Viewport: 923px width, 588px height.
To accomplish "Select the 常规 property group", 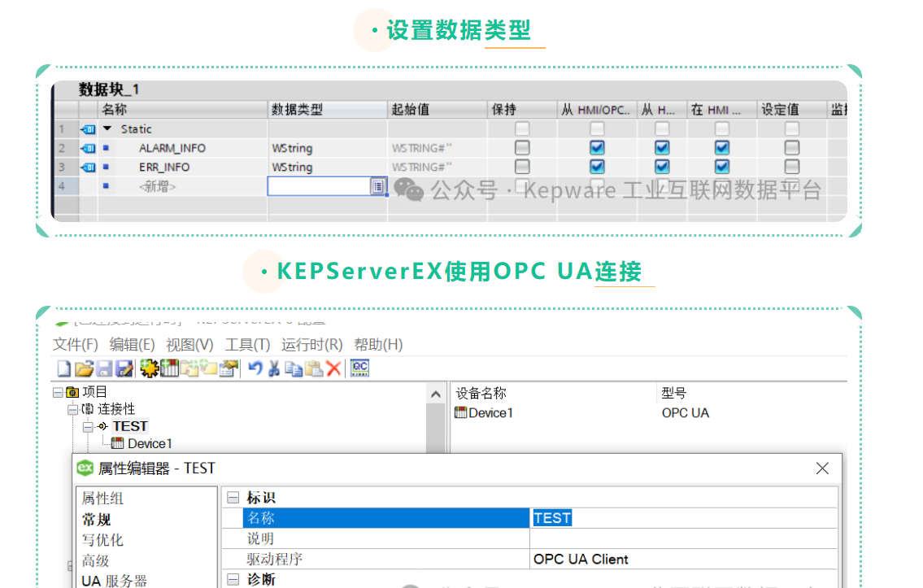I will click(97, 520).
